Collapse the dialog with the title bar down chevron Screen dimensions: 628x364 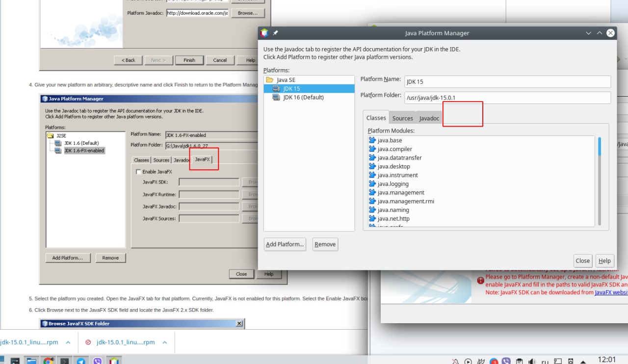click(x=588, y=33)
